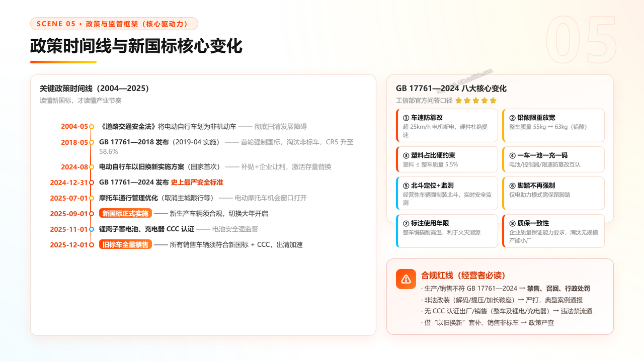This screenshot has width=644, height=362.
Task: Click the SCENE 05 政策与监管框架 pill label
Action: click(x=114, y=24)
